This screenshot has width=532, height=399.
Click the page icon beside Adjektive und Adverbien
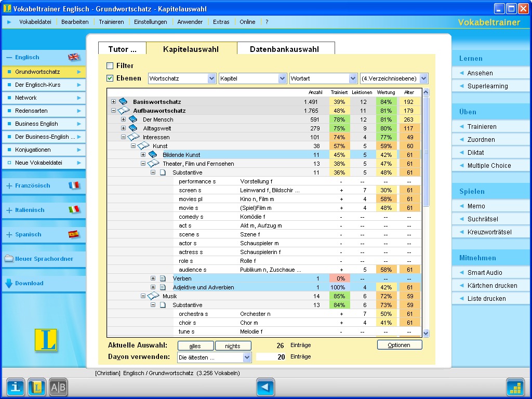[x=163, y=287]
